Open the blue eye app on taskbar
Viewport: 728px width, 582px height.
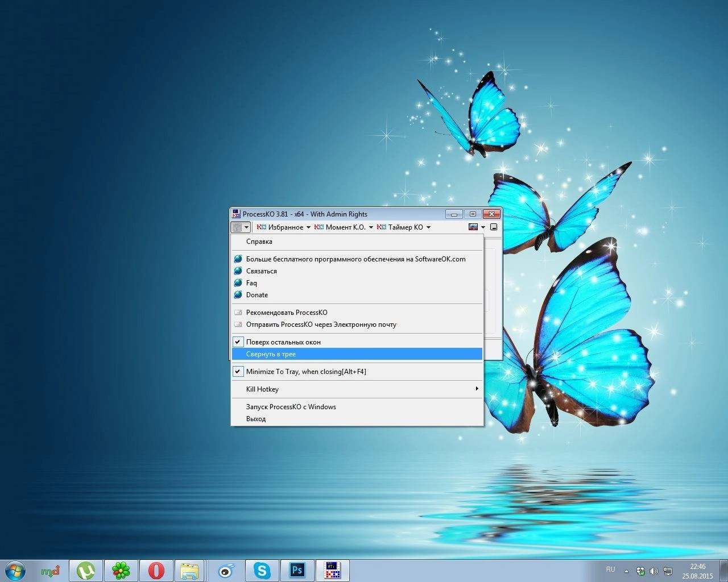point(226,571)
